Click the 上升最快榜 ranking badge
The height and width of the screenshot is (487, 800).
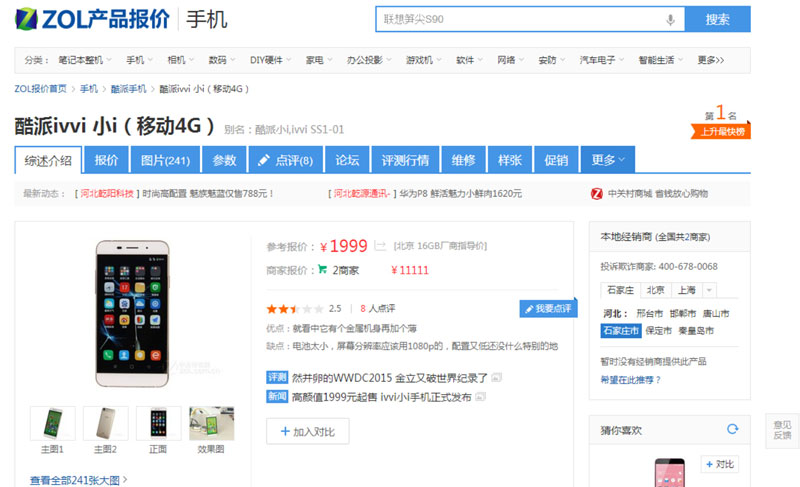[721, 132]
